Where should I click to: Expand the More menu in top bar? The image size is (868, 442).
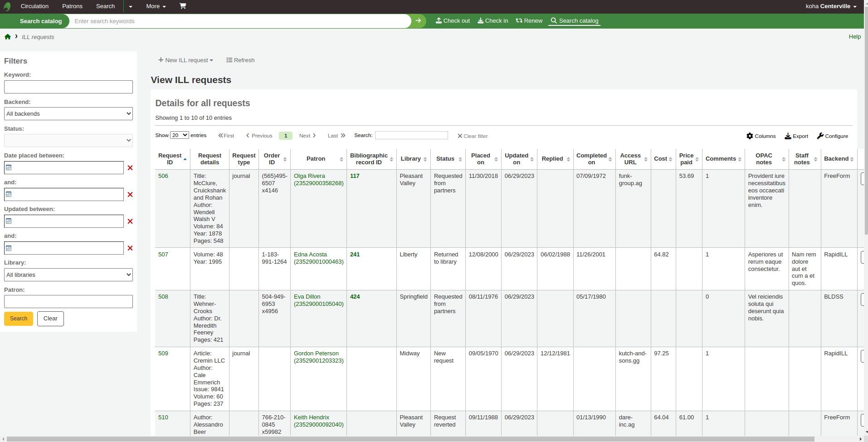(156, 6)
